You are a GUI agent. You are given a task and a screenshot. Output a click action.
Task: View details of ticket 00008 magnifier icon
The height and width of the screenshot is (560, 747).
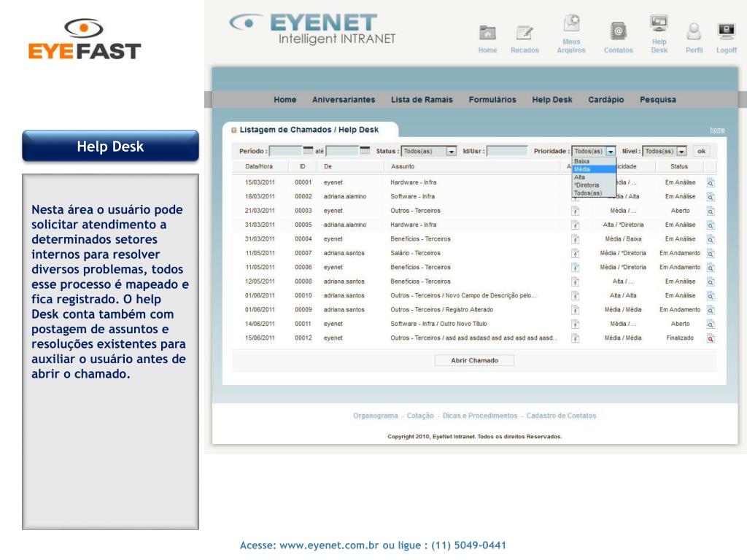[x=711, y=282]
